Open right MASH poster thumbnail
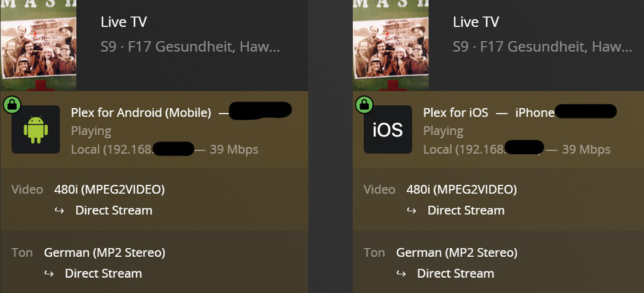Viewport: 644px width, 293px height. click(x=390, y=43)
